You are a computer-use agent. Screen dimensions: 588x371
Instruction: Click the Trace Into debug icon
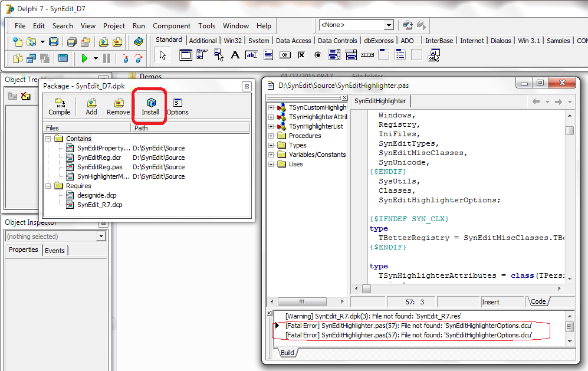pos(125,58)
